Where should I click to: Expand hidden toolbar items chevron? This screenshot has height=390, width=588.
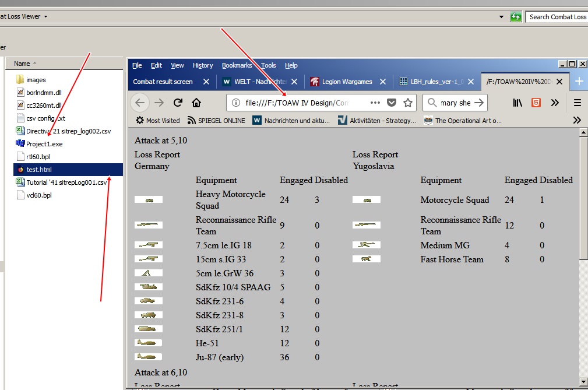[x=555, y=103]
